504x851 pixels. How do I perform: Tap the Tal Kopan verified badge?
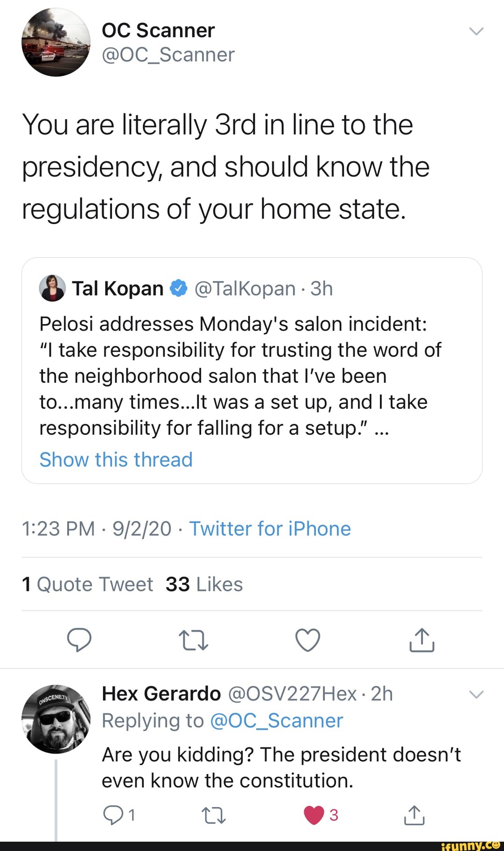click(178, 288)
